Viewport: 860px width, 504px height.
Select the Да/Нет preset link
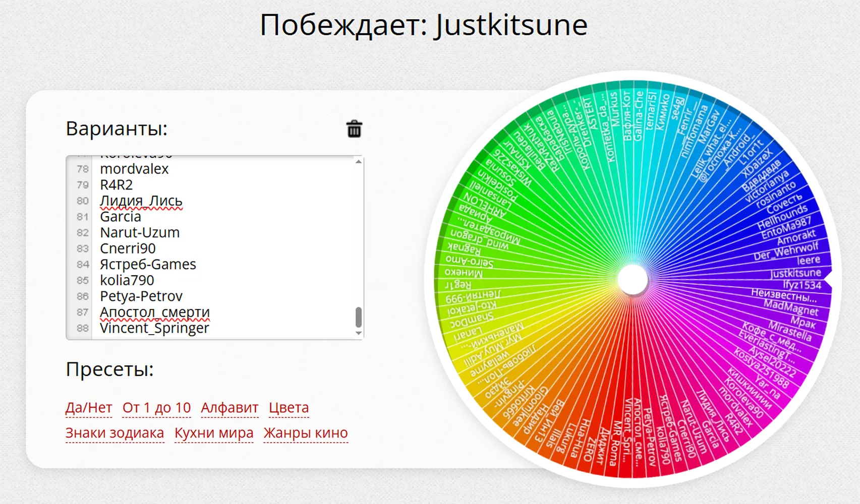pos(89,407)
